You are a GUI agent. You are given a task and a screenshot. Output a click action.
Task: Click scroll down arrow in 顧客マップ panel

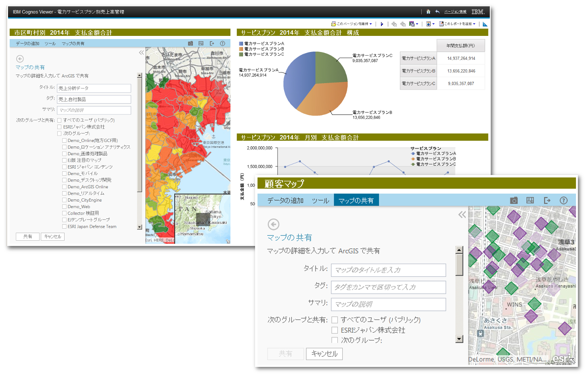tap(459, 339)
